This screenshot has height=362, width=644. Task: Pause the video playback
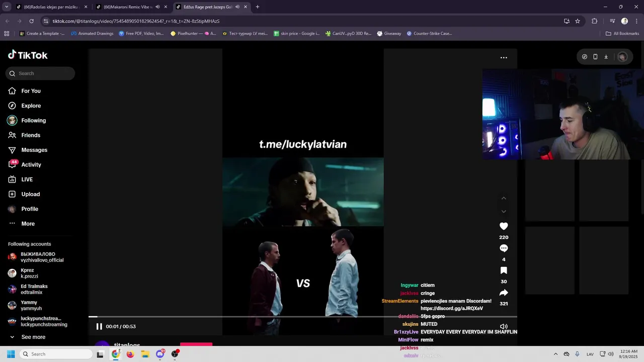(99, 326)
